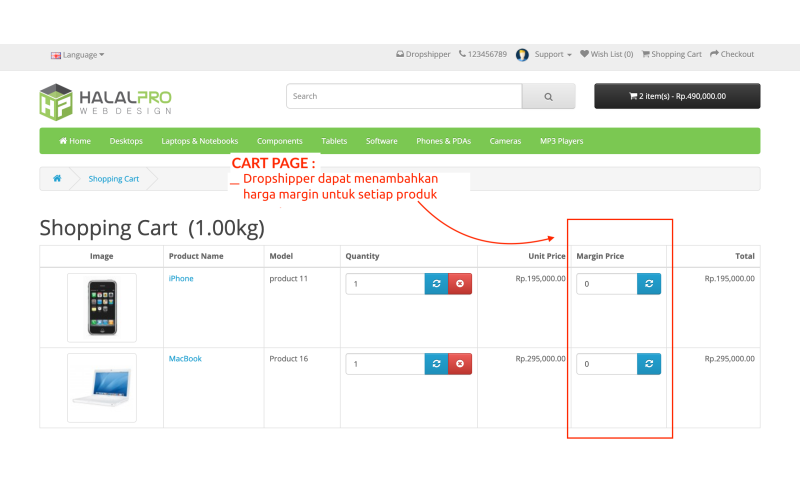
Task: Click the MacBook quantity field
Action: 385,364
